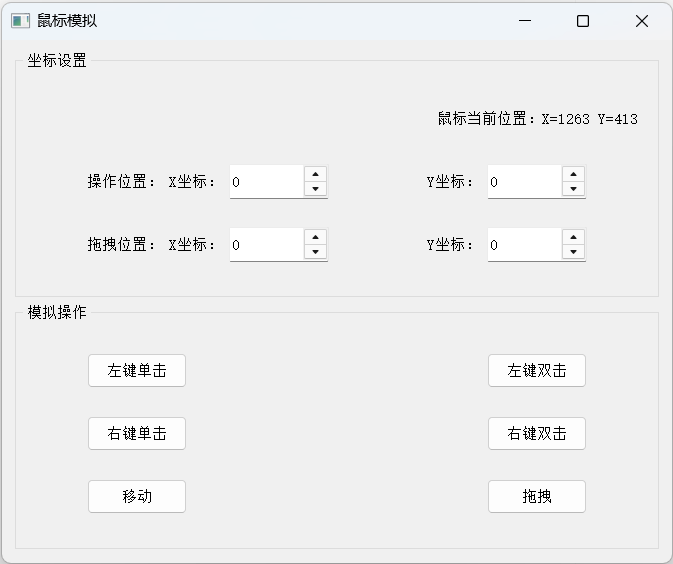
Task: Start the 拖拽 action button
Action: point(537,497)
